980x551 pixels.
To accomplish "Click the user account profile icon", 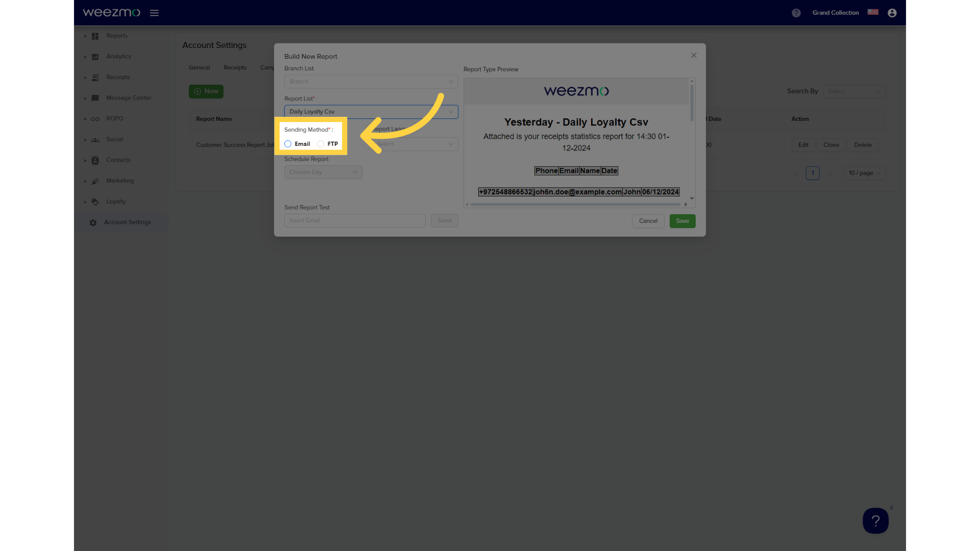I will 893,12.
